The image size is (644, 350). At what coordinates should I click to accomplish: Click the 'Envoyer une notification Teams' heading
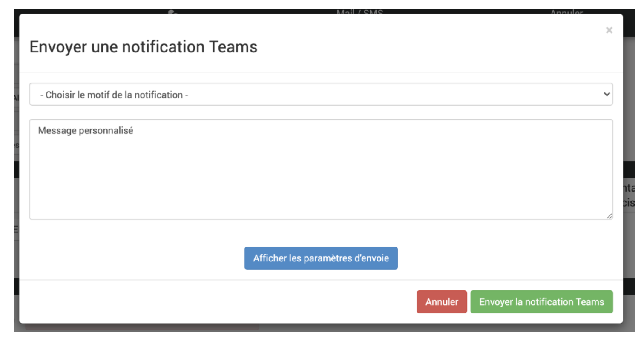click(144, 47)
